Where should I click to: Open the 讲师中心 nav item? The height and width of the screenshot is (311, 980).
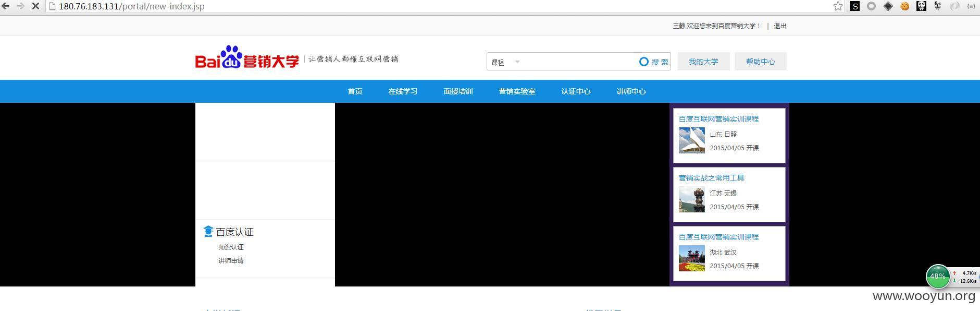click(631, 91)
